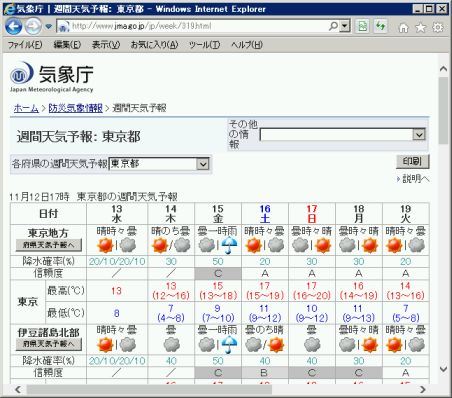Open favorites with the star icon
The width and height of the screenshot is (452, 398).
(x=421, y=27)
